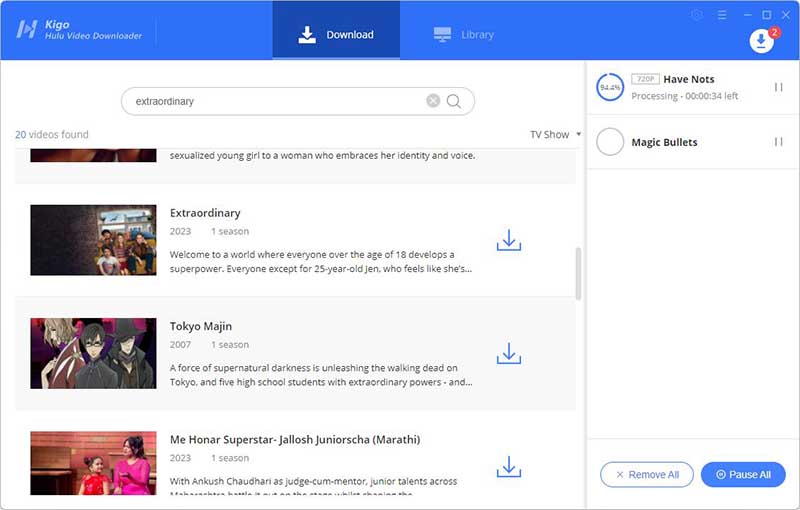Image resolution: width=800 pixels, height=510 pixels.
Task: Click the Extraordinary title
Action: [205, 213]
